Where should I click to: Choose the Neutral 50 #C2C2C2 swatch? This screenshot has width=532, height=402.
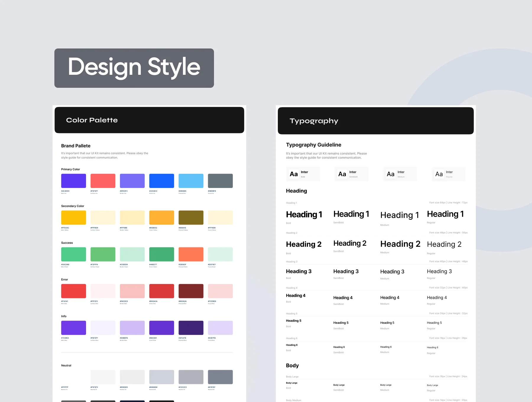(x=191, y=377)
